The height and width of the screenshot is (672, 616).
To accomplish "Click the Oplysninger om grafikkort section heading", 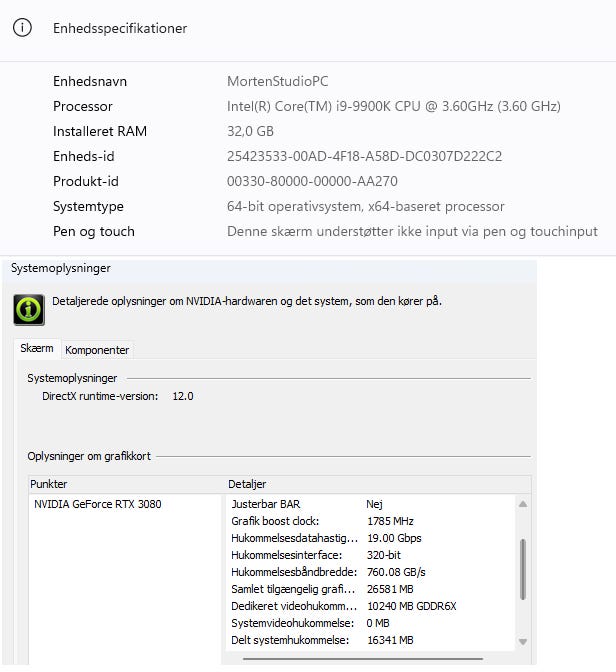I will click(x=89, y=456).
